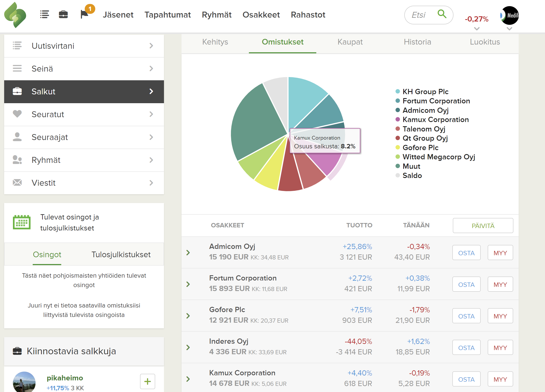This screenshot has height=392, width=545.
Task: Open dropdown arrow under -0,27% return
Action: point(477,29)
